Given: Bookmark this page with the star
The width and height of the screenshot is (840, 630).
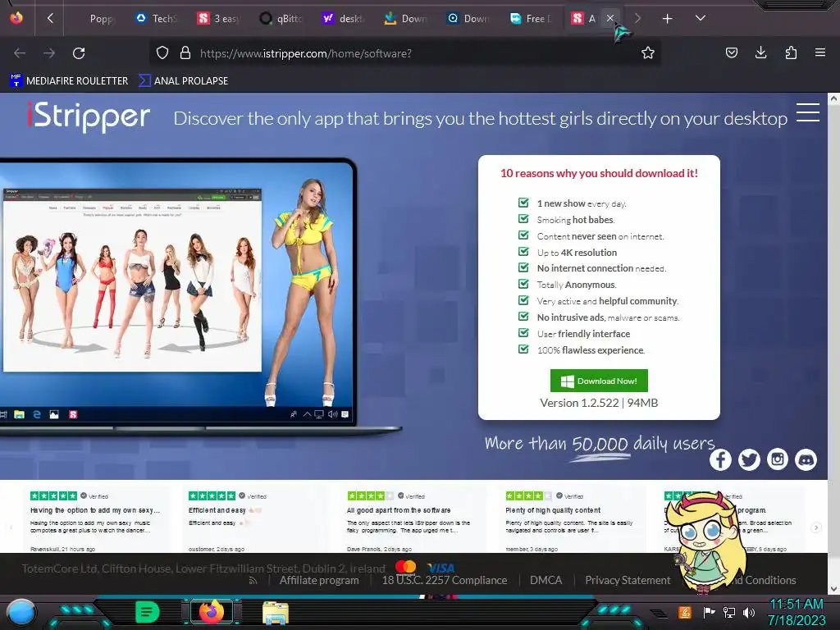Looking at the screenshot, I should [x=648, y=52].
